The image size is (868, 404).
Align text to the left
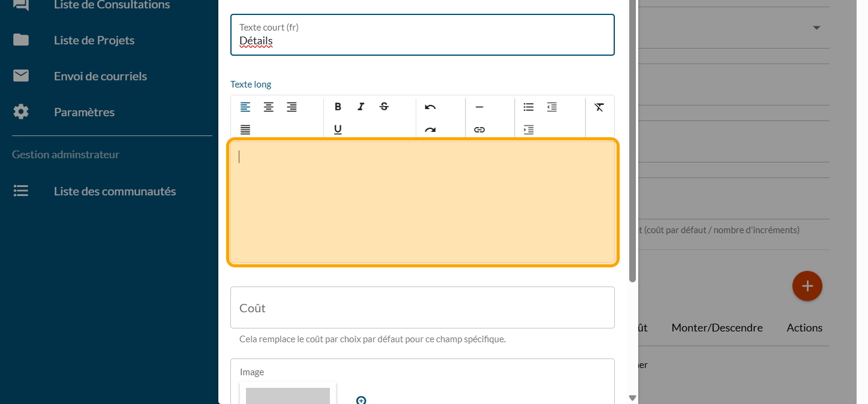click(245, 107)
